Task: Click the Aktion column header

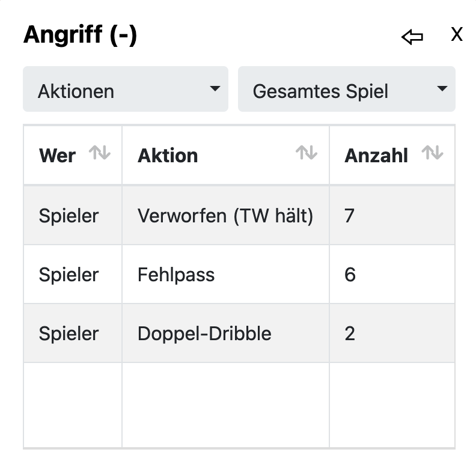Action: coord(168,156)
